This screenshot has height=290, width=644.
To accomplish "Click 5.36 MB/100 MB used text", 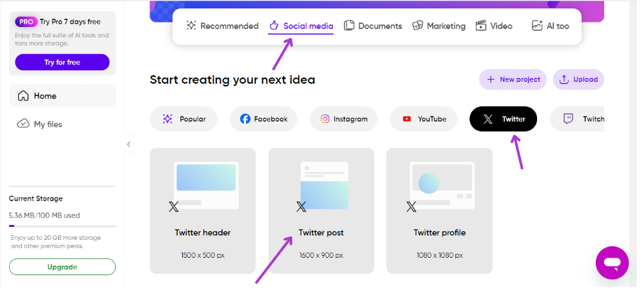I will (x=44, y=215).
